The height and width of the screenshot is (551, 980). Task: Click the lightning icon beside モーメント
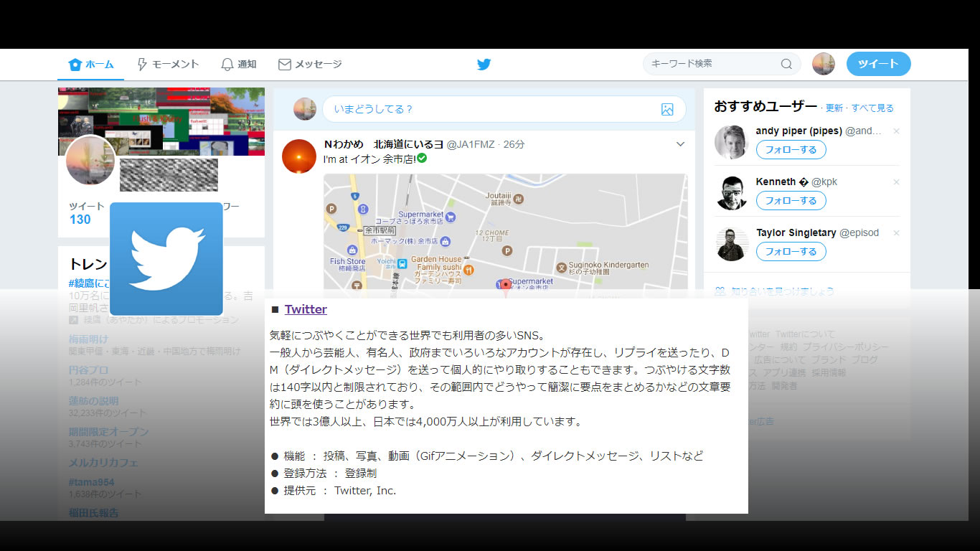click(142, 65)
